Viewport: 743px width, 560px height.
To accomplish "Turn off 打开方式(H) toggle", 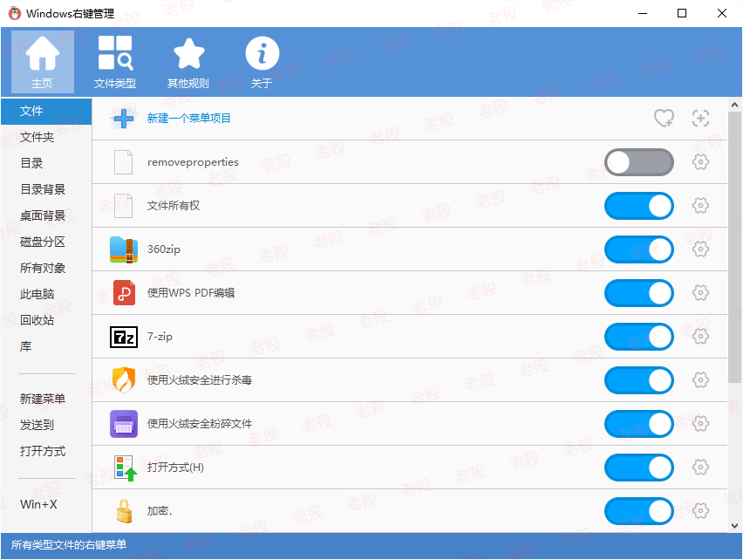I will pos(638,468).
